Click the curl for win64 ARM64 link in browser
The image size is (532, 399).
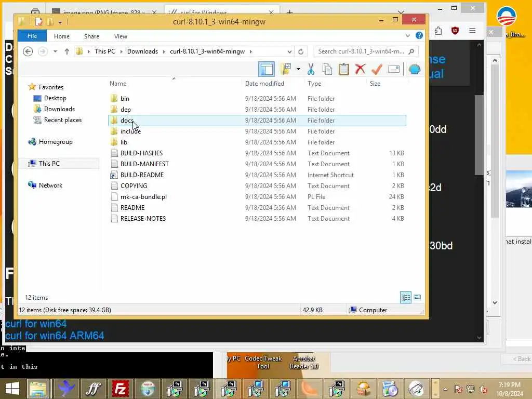[x=55, y=336]
